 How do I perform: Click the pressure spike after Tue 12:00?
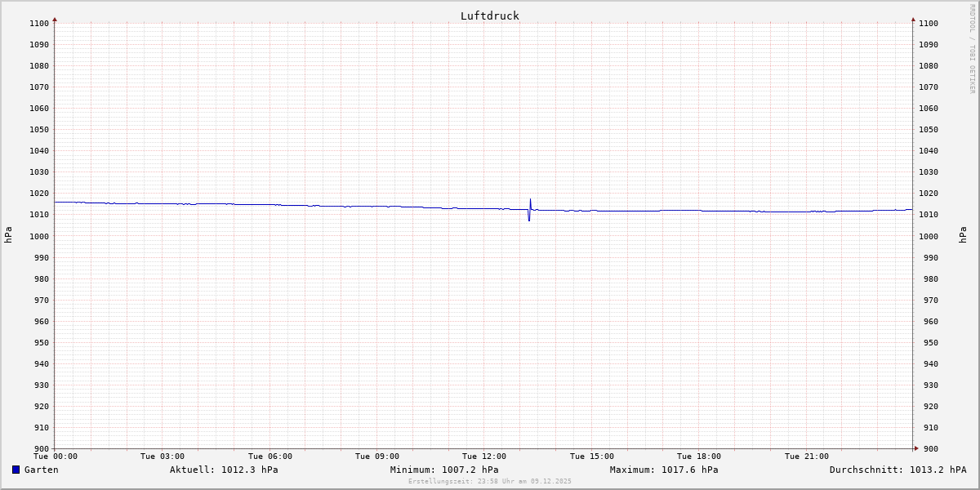coord(530,209)
